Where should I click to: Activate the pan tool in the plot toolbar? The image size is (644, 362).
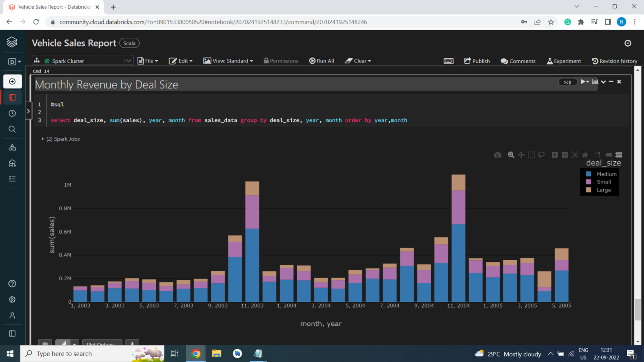click(521, 155)
